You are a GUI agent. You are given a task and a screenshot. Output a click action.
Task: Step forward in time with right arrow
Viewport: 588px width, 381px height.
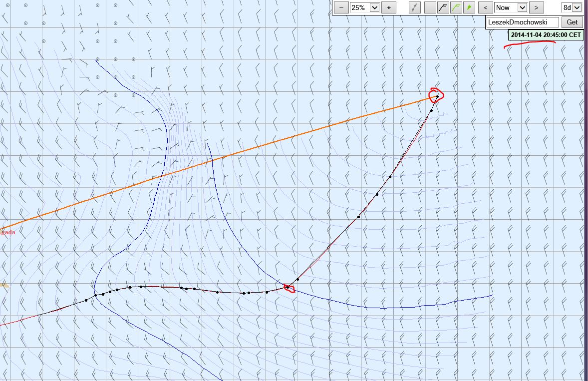[x=536, y=7]
